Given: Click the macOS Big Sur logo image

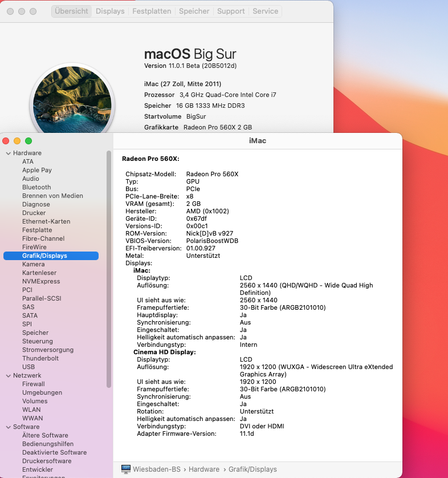Looking at the screenshot, I should (x=72, y=100).
